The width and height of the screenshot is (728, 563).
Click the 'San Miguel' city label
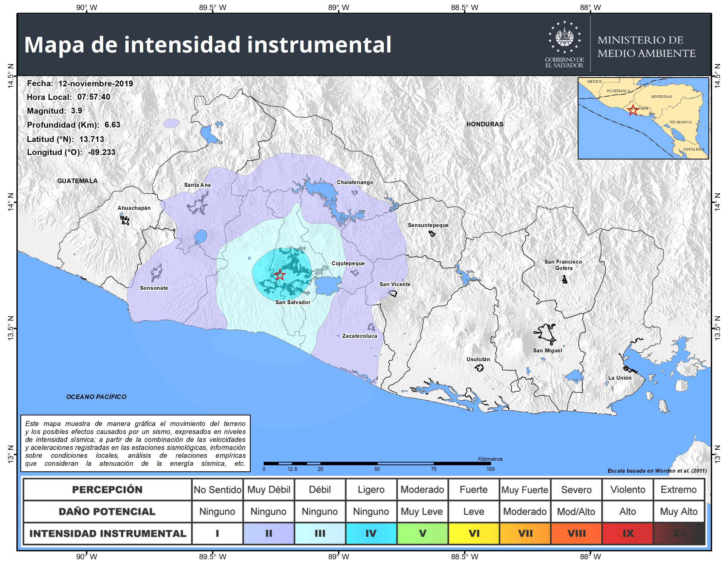click(x=547, y=351)
